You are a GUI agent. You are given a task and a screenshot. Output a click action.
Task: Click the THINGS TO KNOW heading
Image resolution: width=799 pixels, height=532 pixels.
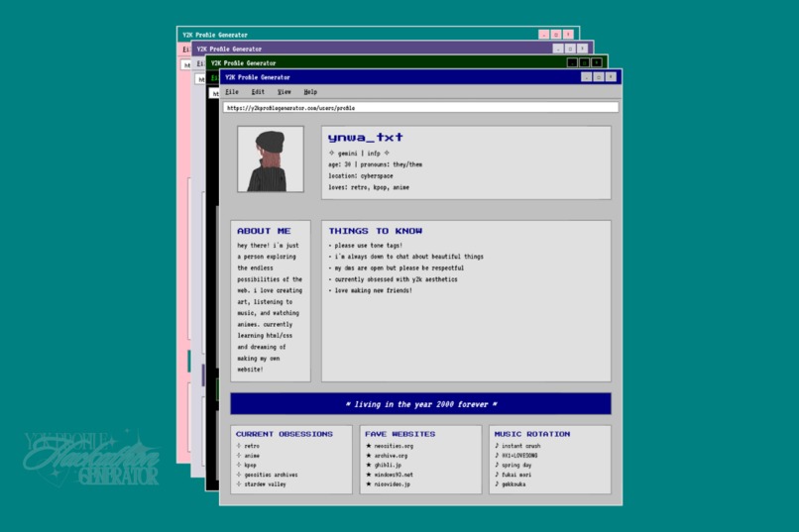(x=376, y=231)
